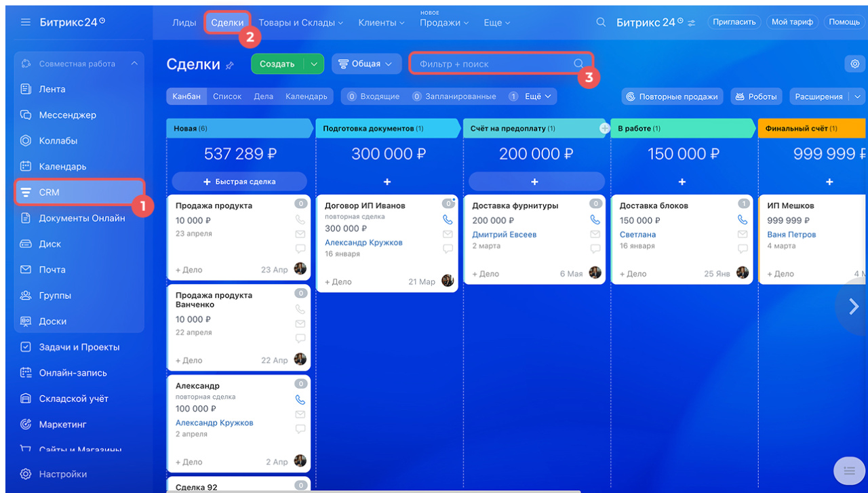Click the next-columns arrow on right edge
Viewport: 868px width, 493px height.
854,307
